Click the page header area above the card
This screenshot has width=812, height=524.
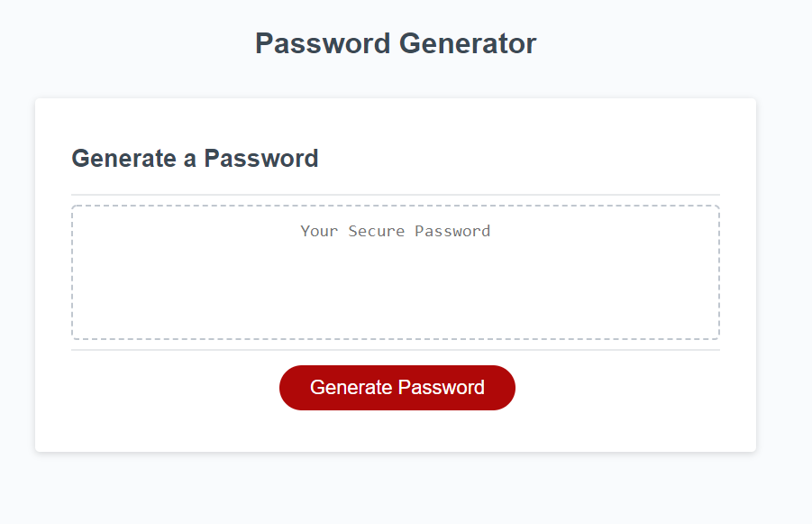tap(396, 42)
